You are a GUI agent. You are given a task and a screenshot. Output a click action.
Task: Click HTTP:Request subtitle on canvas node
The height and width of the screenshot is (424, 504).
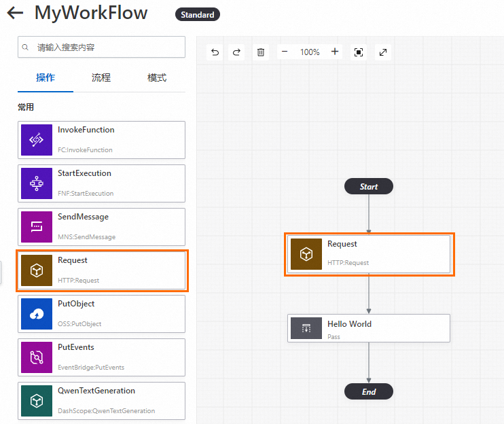348,263
